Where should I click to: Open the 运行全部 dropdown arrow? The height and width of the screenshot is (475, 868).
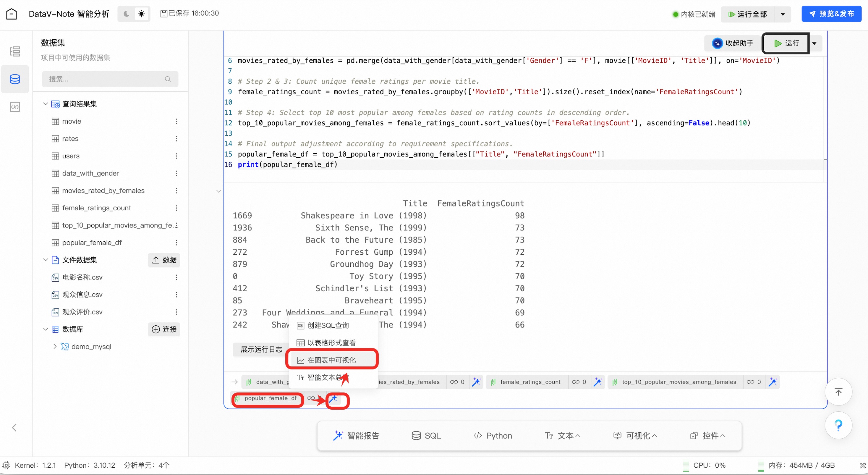783,14
